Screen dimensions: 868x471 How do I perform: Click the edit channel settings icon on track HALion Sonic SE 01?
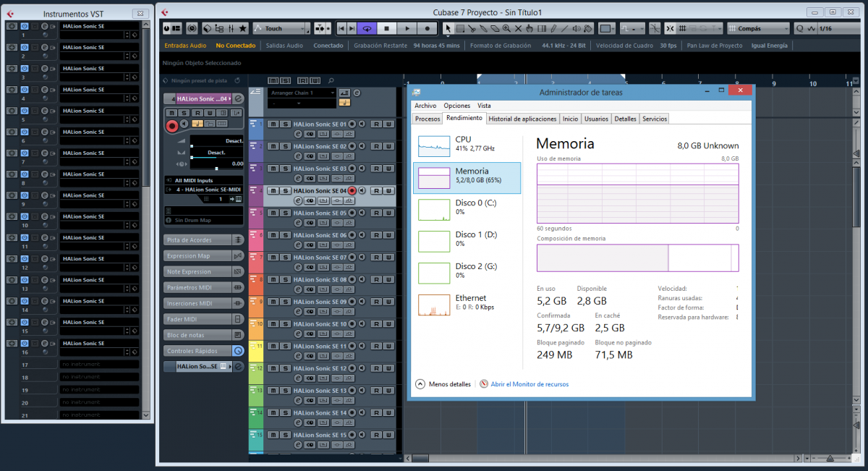(x=298, y=134)
